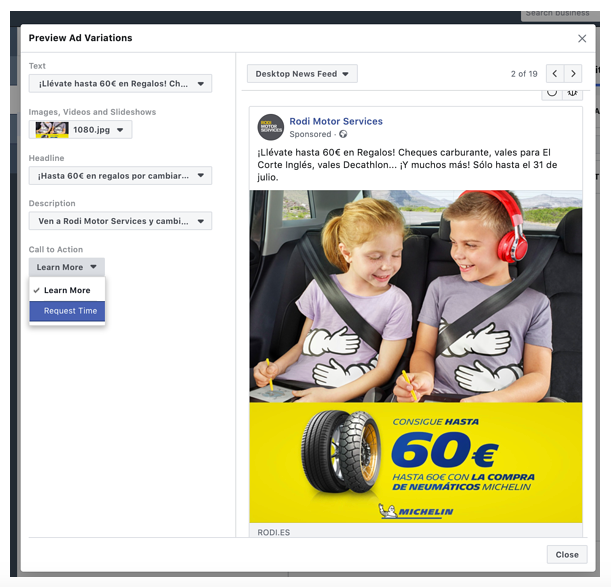Screen dimensions: 611x587
Task: Click the 1080.jpg thumbnail image
Action: [52, 129]
